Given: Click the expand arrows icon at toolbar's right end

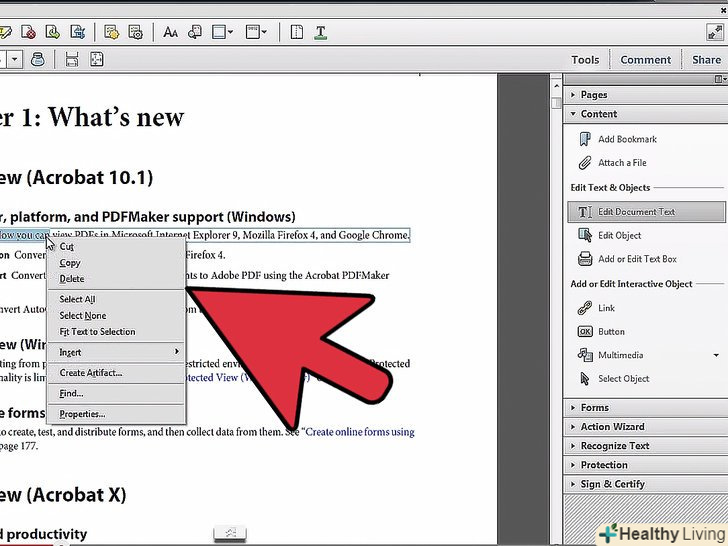Looking at the screenshot, I should coord(714,32).
